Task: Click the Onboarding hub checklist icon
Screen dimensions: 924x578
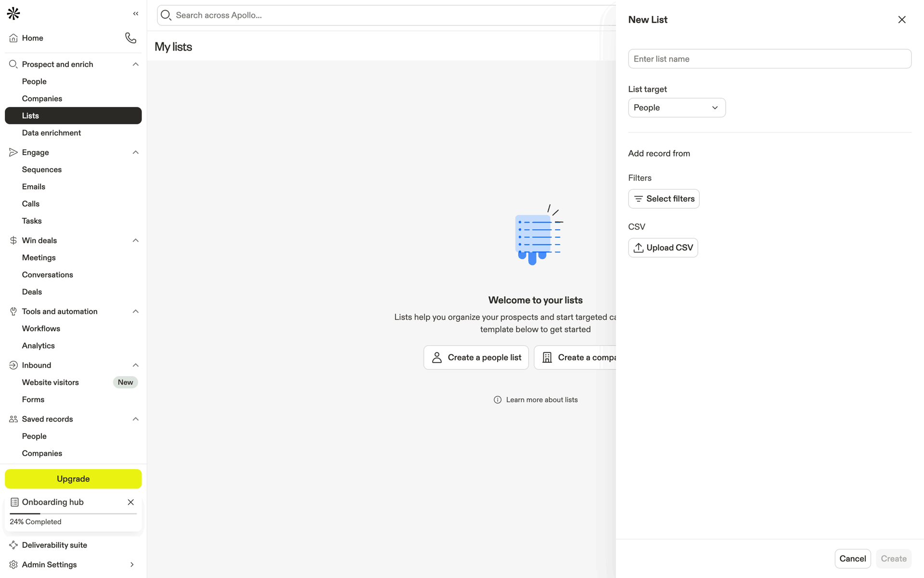Action: point(14,502)
